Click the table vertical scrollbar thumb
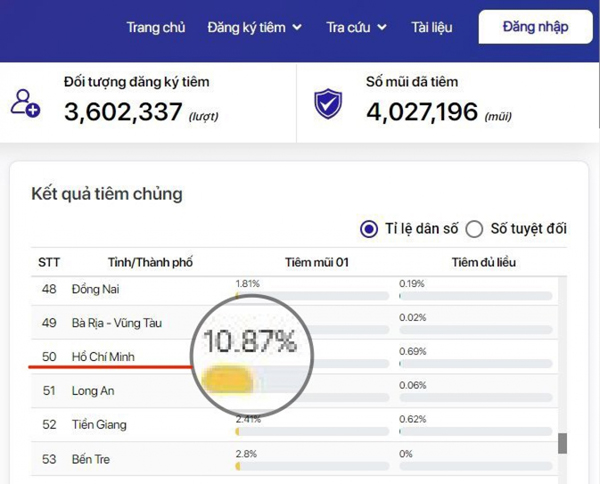This screenshot has height=484, width=600. pos(562,442)
